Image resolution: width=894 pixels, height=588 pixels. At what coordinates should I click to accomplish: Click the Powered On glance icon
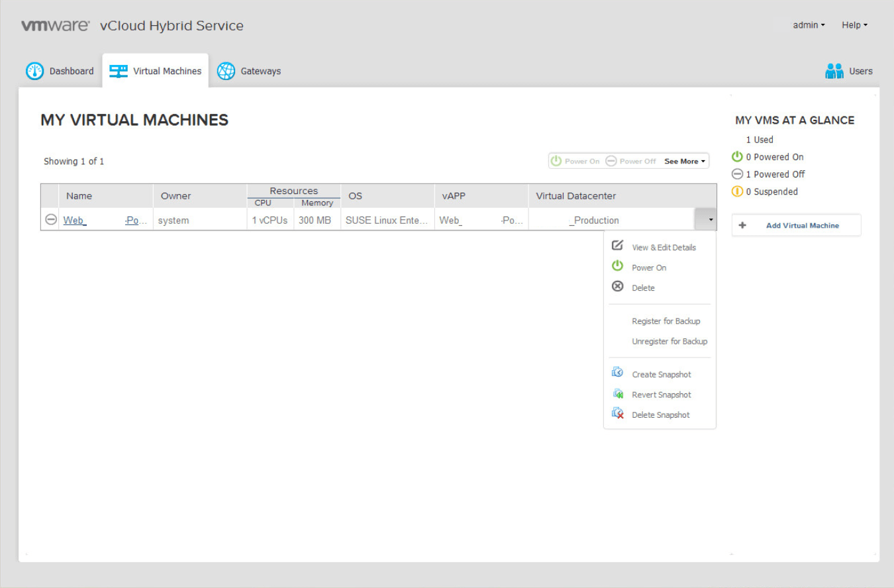pos(737,157)
